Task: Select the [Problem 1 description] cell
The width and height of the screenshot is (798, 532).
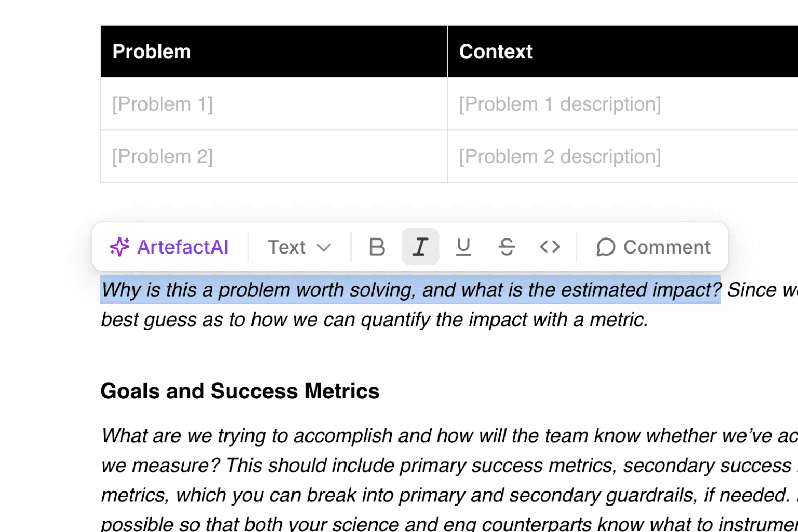Action: [x=560, y=104]
